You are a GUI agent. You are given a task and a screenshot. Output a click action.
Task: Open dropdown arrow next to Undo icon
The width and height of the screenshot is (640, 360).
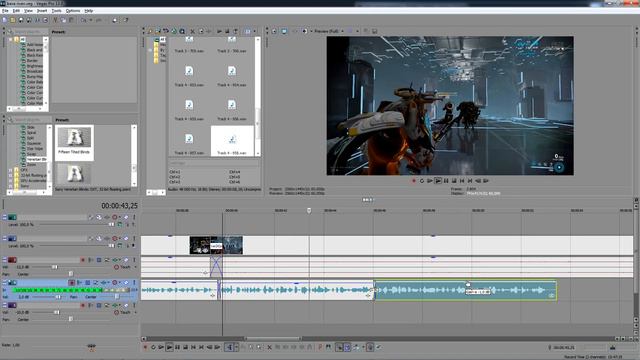tap(90, 20)
